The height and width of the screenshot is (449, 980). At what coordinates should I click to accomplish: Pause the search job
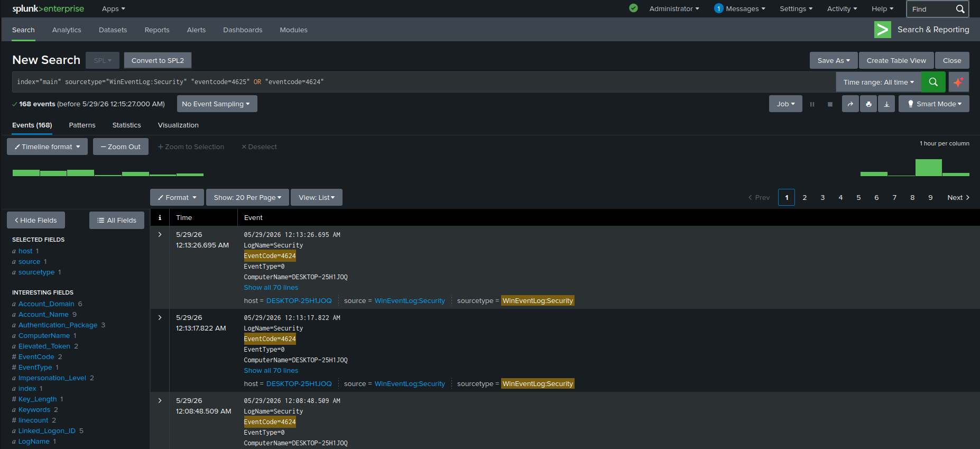[812, 104]
